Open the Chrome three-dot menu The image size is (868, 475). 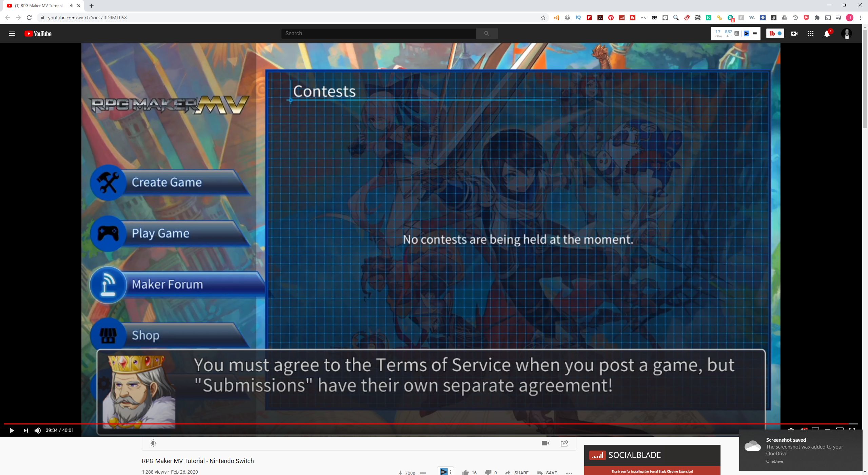(861, 18)
